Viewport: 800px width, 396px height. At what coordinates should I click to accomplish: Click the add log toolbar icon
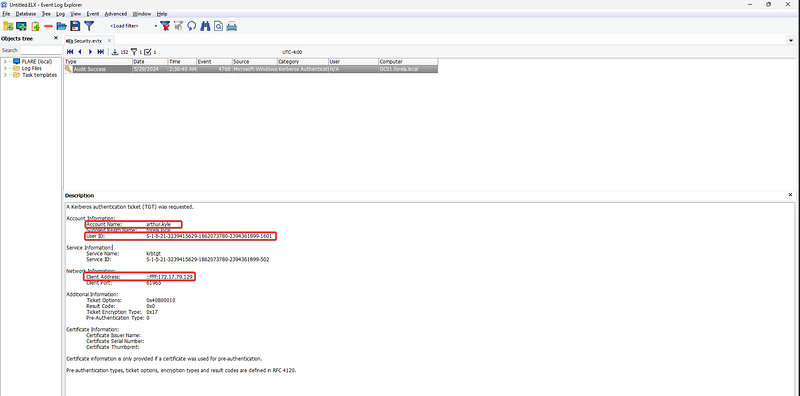(x=35, y=26)
